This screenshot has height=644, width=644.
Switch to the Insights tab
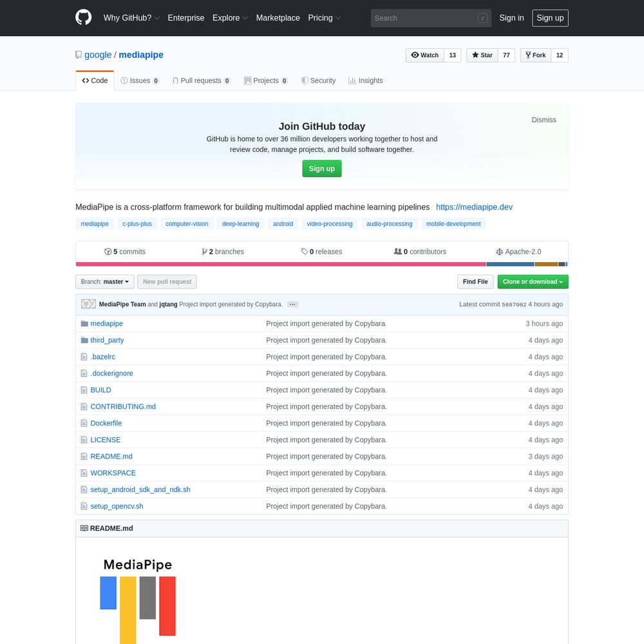click(x=366, y=80)
